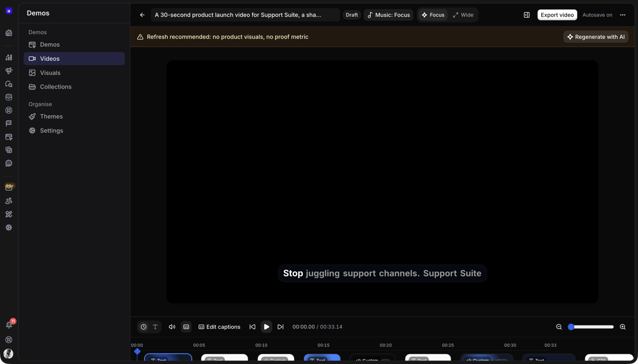Viewport: 638px width, 364px height.
Task: Select the Wide view mode
Action: pyautogui.click(x=463, y=15)
